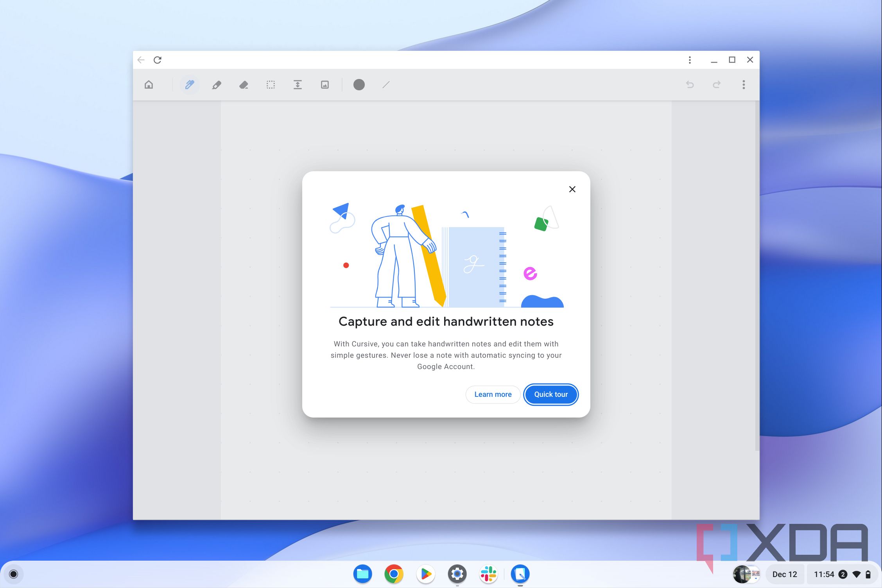Activate the lasso selection tool
Image resolution: width=882 pixels, height=588 pixels.
pos(271,85)
